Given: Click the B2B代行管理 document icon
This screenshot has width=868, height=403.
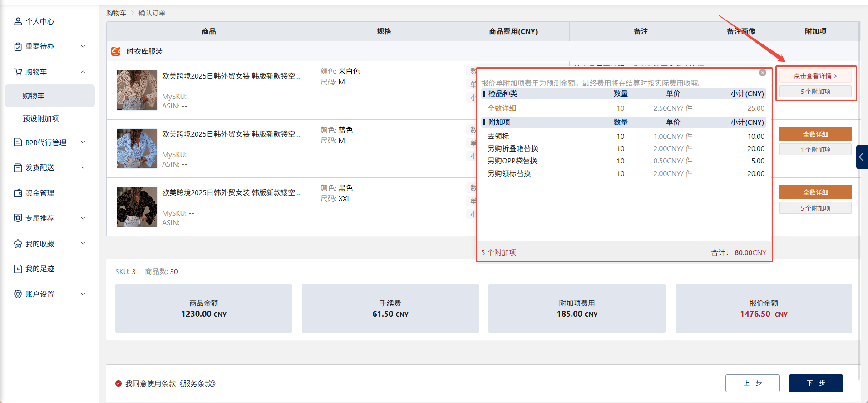Looking at the screenshot, I should [x=18, y=143].
